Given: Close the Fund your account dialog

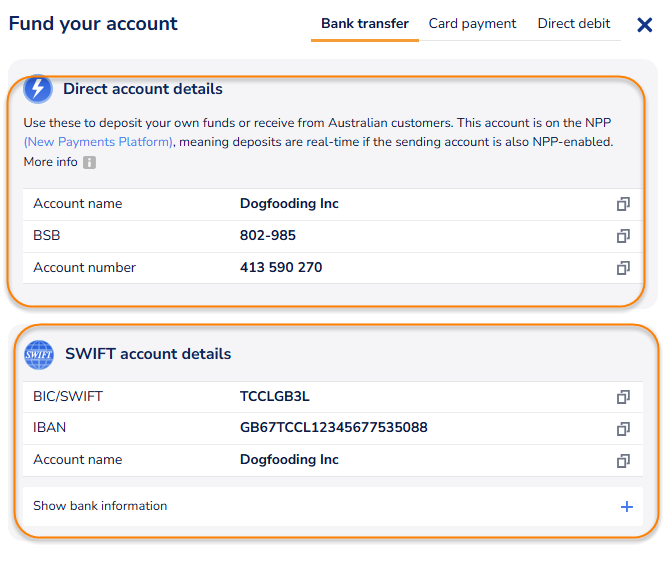Looking at the screenshot, I should coord(645,24).
